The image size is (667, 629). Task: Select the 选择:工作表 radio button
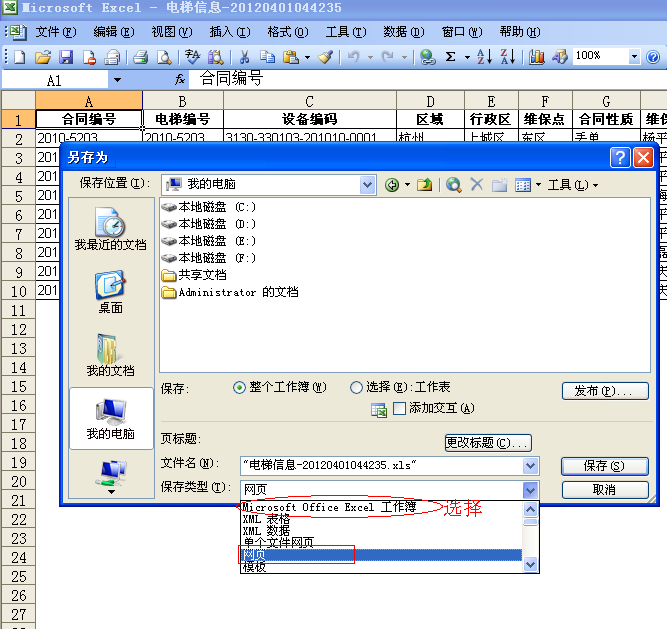[x=356, y=387]
